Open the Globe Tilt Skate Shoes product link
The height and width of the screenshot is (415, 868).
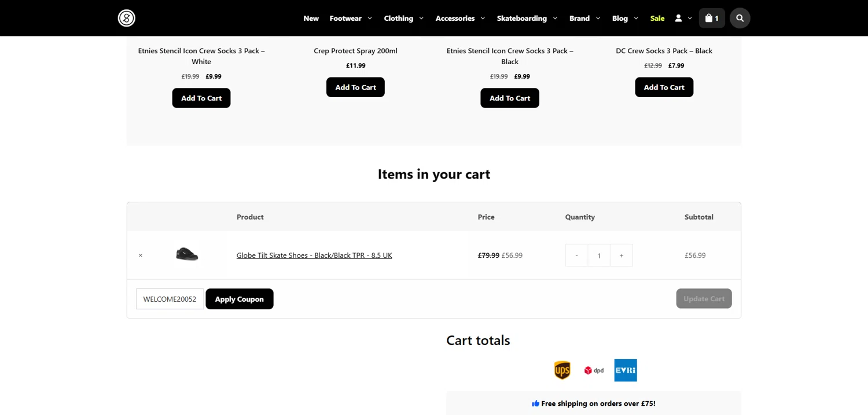click(x=314, y=255)
